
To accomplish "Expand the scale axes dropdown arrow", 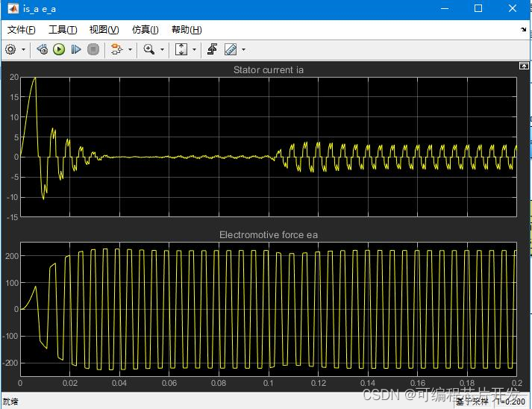I will [x=194, y=49].
